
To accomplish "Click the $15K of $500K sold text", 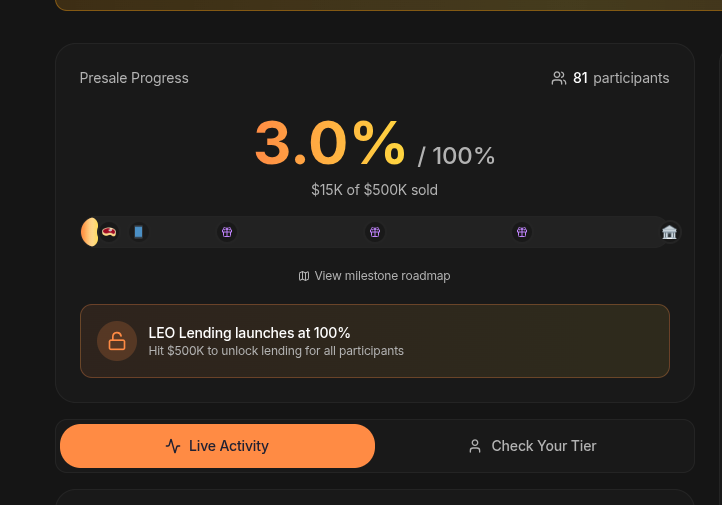I will (374, 190).
